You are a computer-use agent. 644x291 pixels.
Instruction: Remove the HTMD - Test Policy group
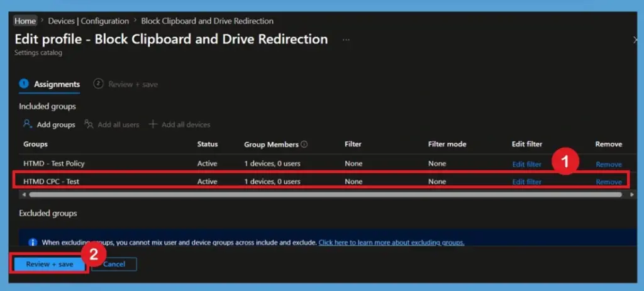point(609,164)
